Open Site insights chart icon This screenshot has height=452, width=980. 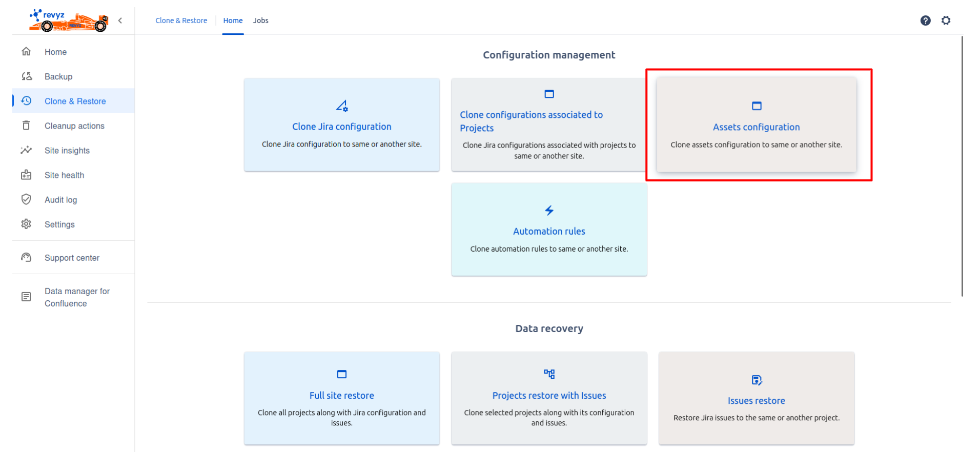point(27,150)
